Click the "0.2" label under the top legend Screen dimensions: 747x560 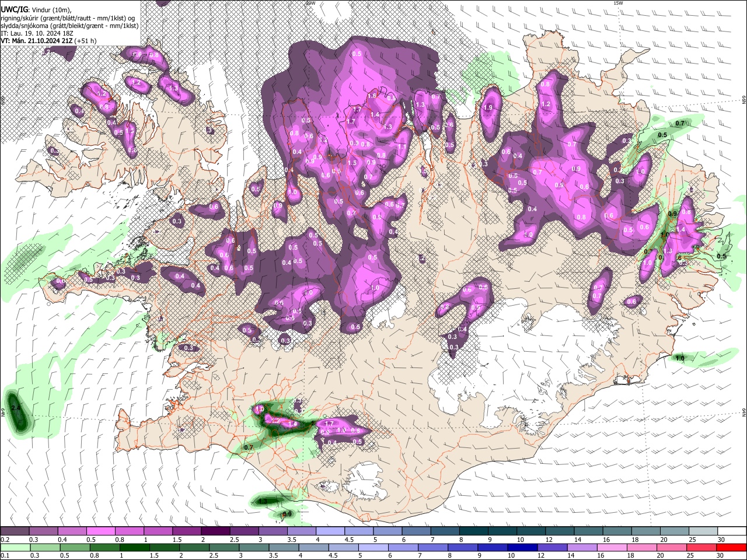click(5, 540)
